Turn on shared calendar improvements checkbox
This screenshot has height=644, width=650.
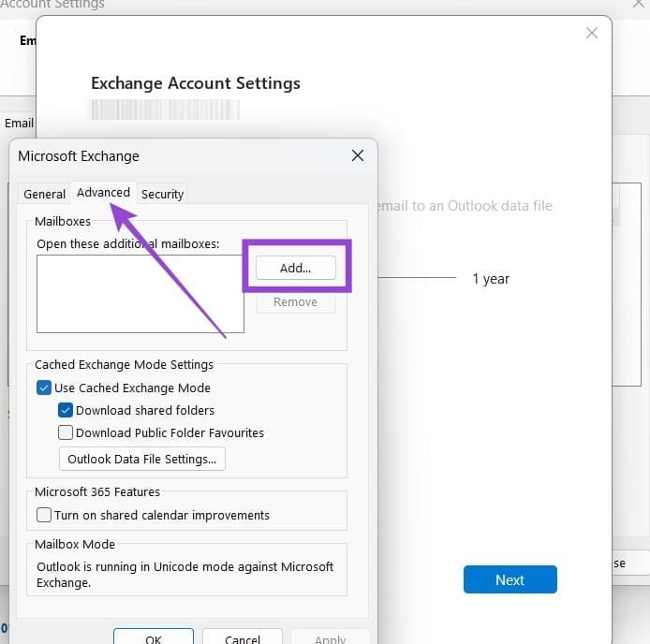43,515
